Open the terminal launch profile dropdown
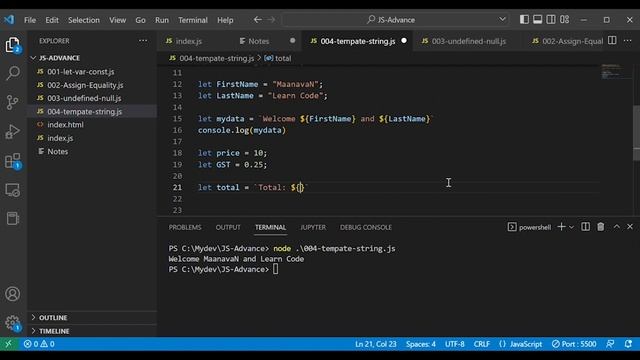Screen dimensions: 640x360 tap(571, 227)
